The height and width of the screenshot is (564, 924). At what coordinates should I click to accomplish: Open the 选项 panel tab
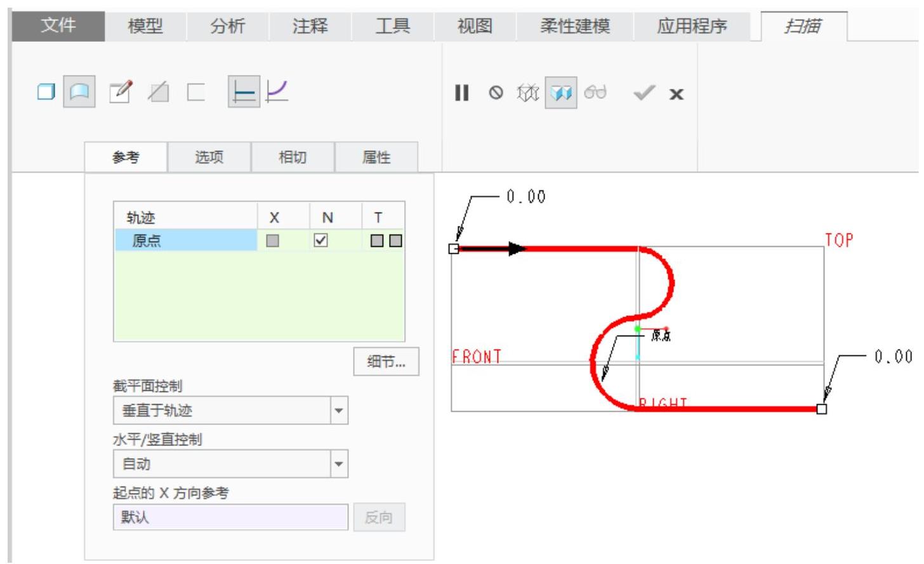point(209,157)
